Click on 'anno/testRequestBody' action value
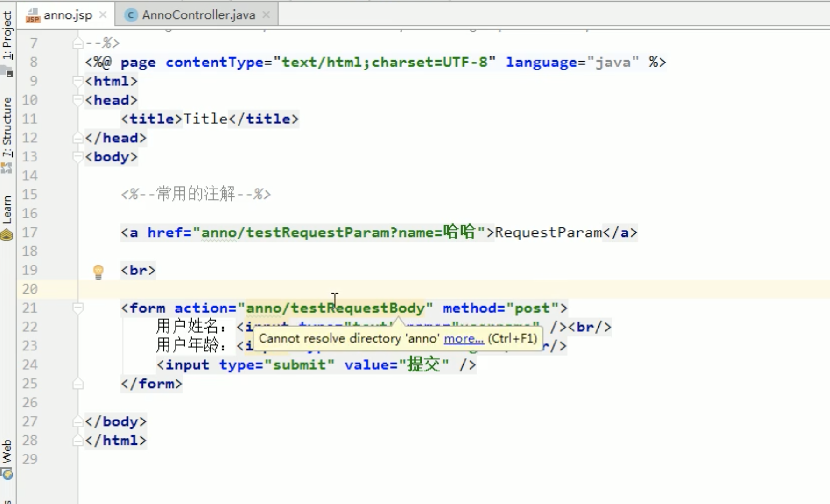This screenshot has width=830, height=504. point(335,308)
